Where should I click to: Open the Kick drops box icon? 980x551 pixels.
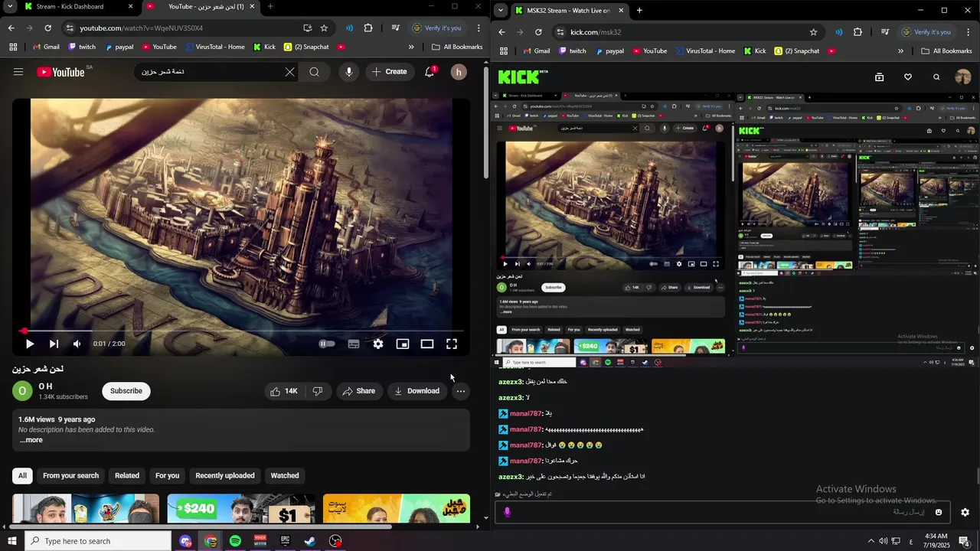(x=880, y=77)
